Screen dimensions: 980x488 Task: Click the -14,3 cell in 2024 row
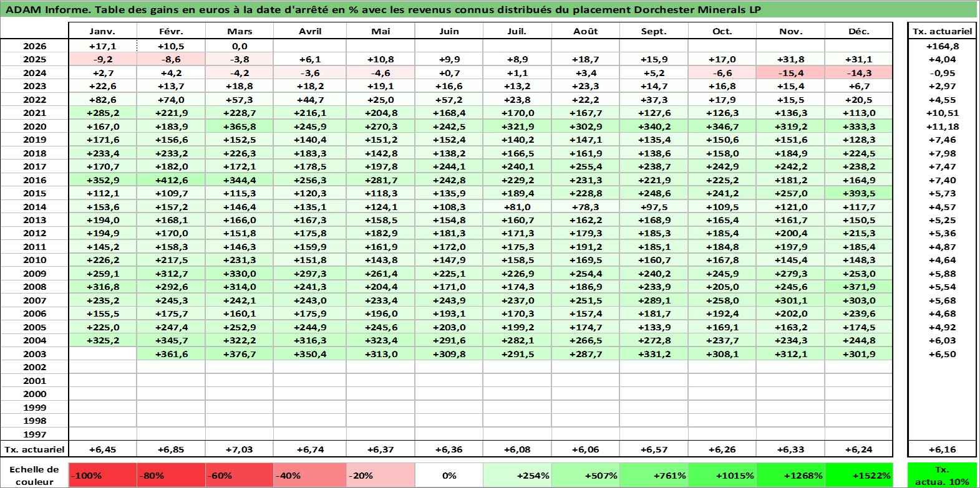(858, 73)
